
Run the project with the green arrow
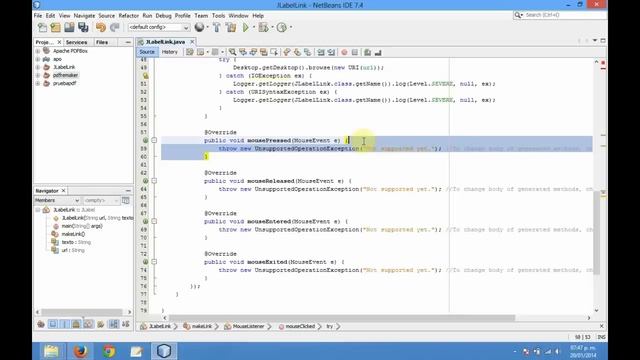[246, 27]
